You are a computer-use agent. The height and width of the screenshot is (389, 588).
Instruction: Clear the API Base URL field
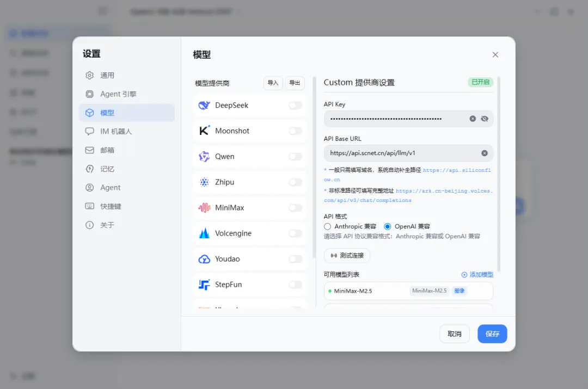[x=485, y=153]
